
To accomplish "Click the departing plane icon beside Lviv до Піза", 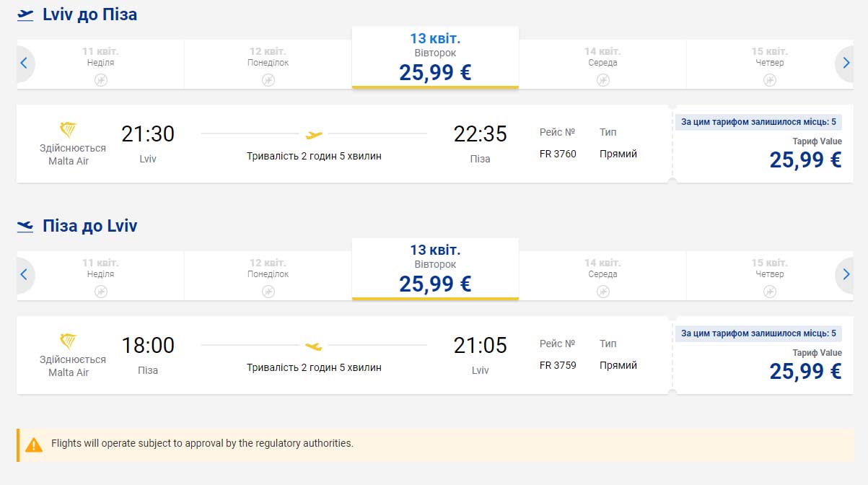I will pyautogui.click(x=25, y=15).
